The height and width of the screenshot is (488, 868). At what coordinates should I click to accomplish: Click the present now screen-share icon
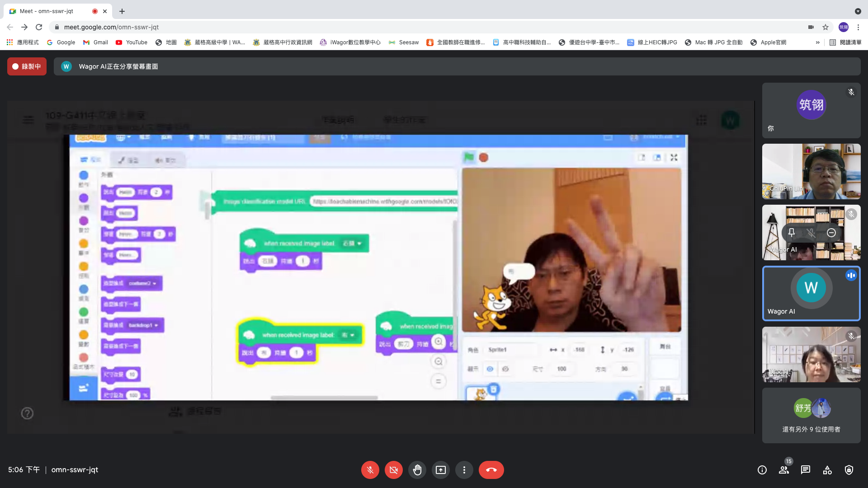(x=440, y=470)
